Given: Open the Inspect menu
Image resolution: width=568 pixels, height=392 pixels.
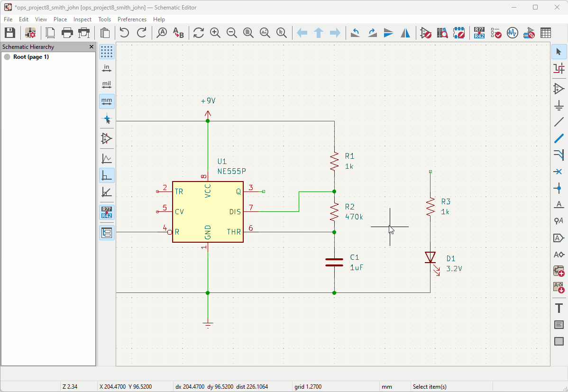Looking at the screenshot, I should click(x=82, y=19).
